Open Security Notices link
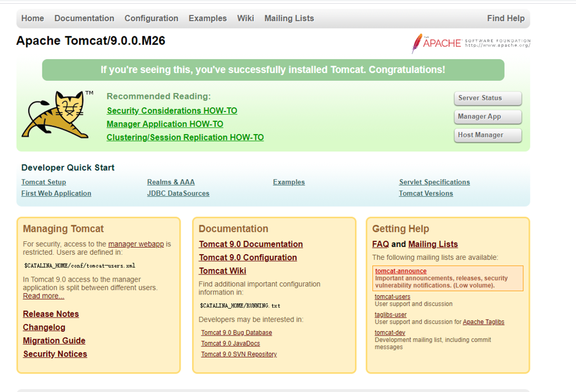The width and height of the screenshot is (576, 392). (55, 354)
